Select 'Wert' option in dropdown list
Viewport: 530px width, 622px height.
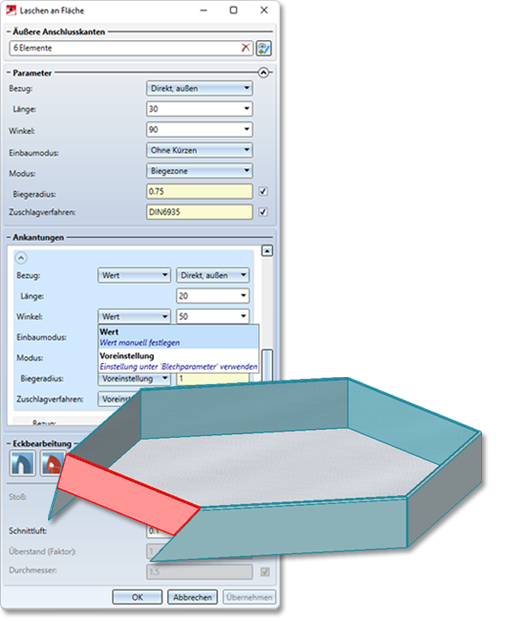click(x=178, y=337)
